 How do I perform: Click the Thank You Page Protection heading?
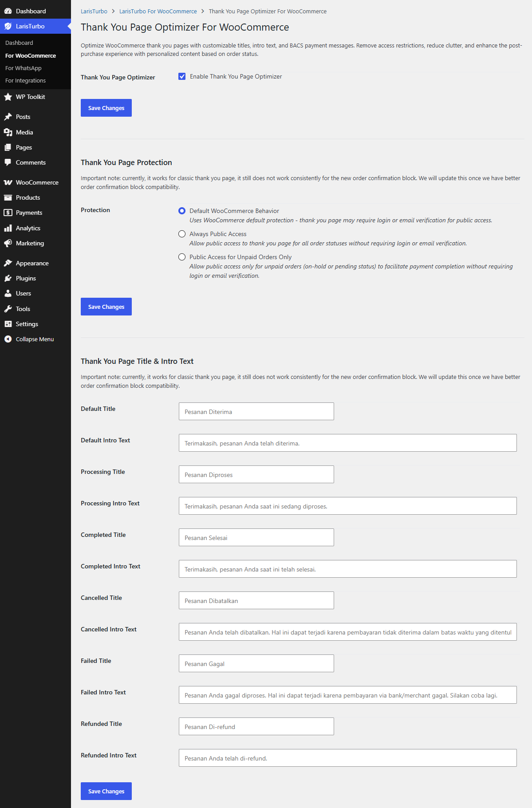126,162
